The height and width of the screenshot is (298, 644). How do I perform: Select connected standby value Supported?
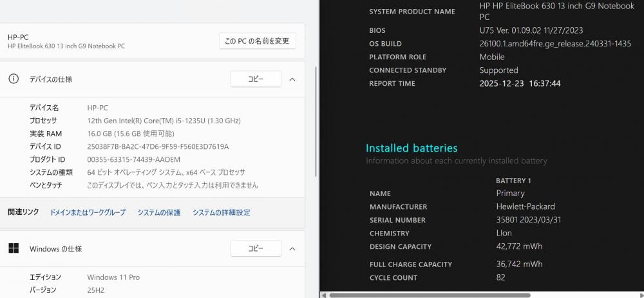(498, 70)
